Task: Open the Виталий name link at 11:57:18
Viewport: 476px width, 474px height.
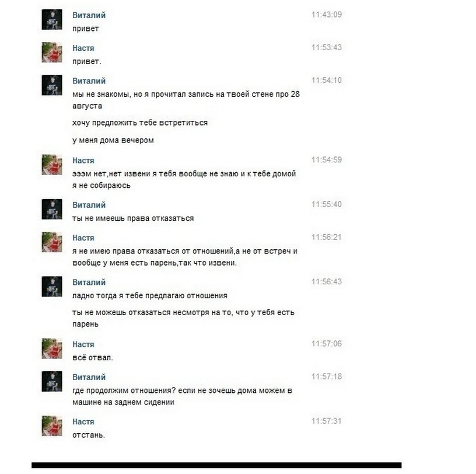Action: click(89, 377)
